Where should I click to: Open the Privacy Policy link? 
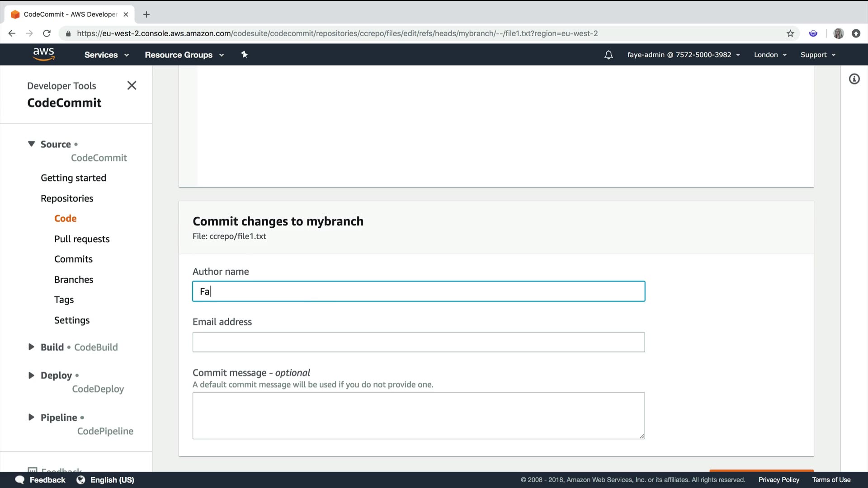[x=778, y=480]
